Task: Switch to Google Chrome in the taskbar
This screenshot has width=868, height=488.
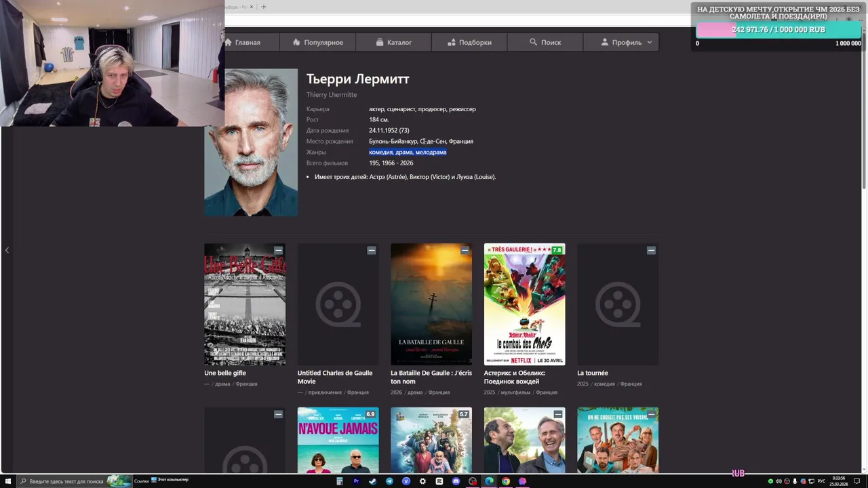Action: (x=506, y=481)
